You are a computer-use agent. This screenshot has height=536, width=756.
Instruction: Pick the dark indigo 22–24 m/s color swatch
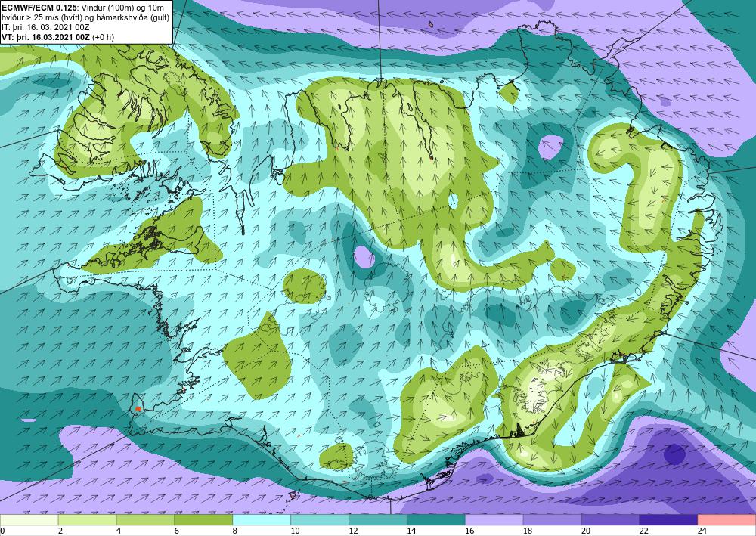(x=669, y=520)
